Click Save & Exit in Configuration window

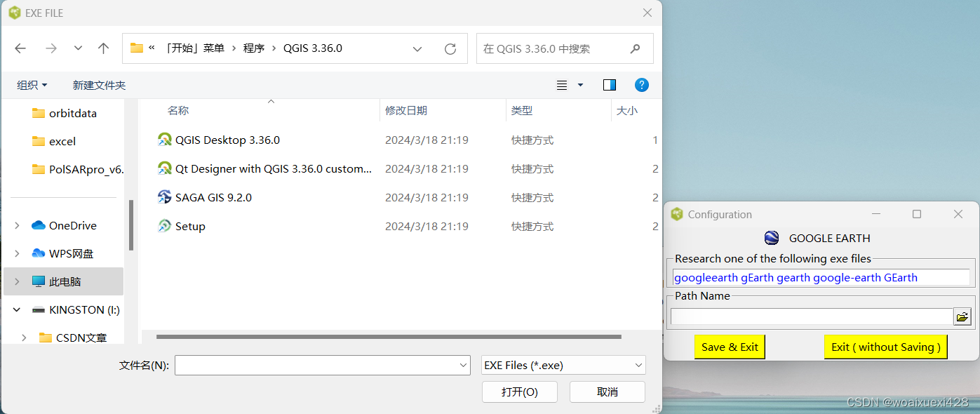point(730,347)
